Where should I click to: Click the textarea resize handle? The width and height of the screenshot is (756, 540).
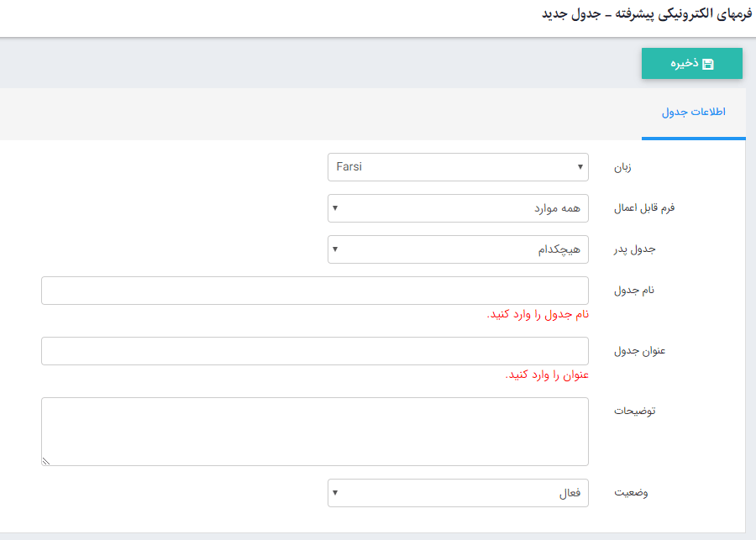(x=46, y=460)
